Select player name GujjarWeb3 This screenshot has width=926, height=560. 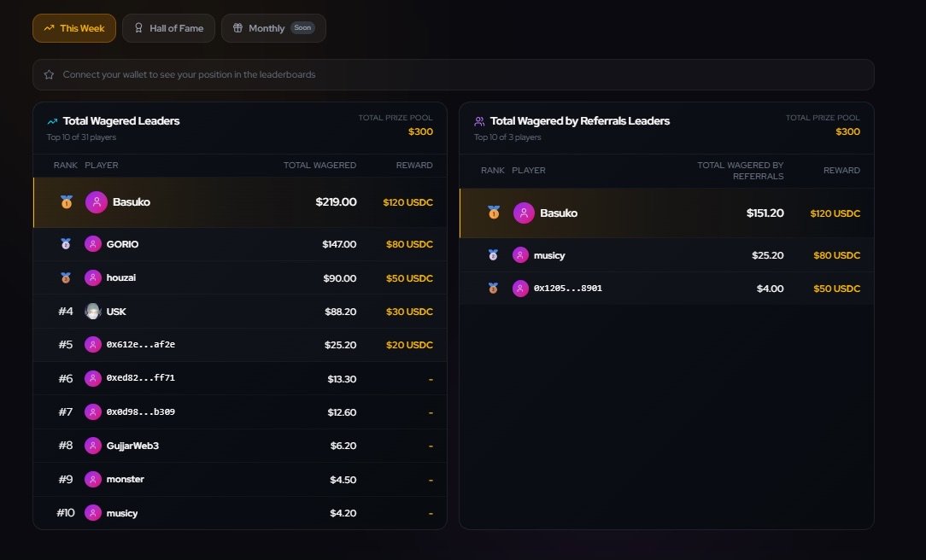click(132, 446)
